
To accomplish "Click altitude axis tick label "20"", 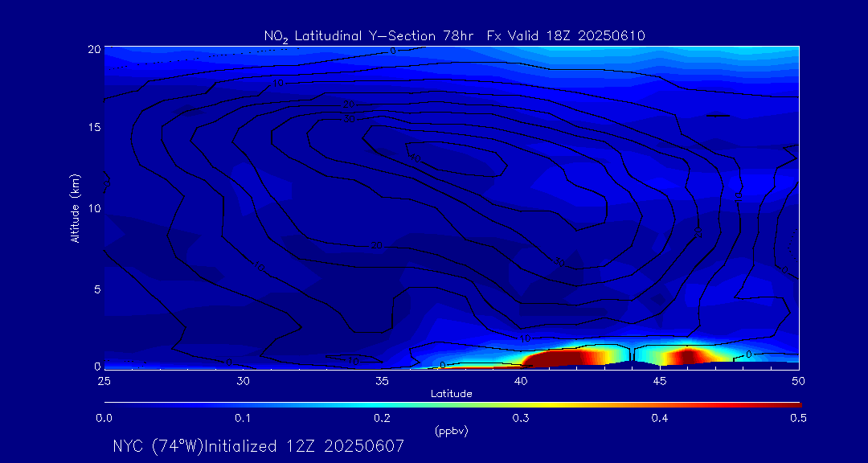I will (94, 48).
